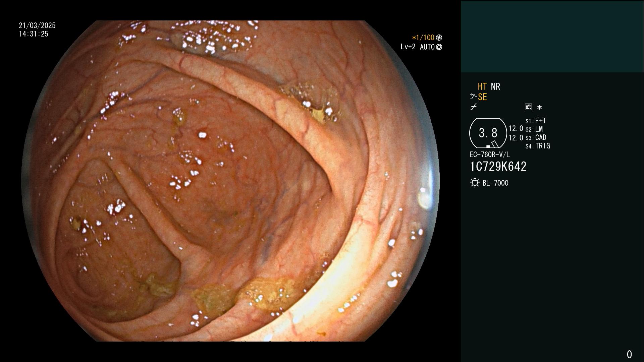Image resolution: width=644 pixels, height=362 pixels.
Task: Click serial number 1C729K642
Action: (498, 167)
